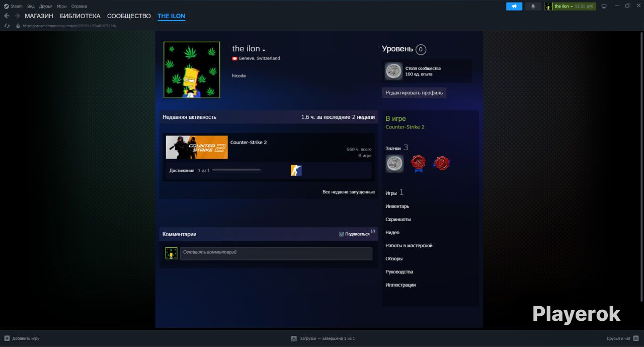Open Загрузки downloads status
The image size is (644, 347).
[x=323, y=338]
